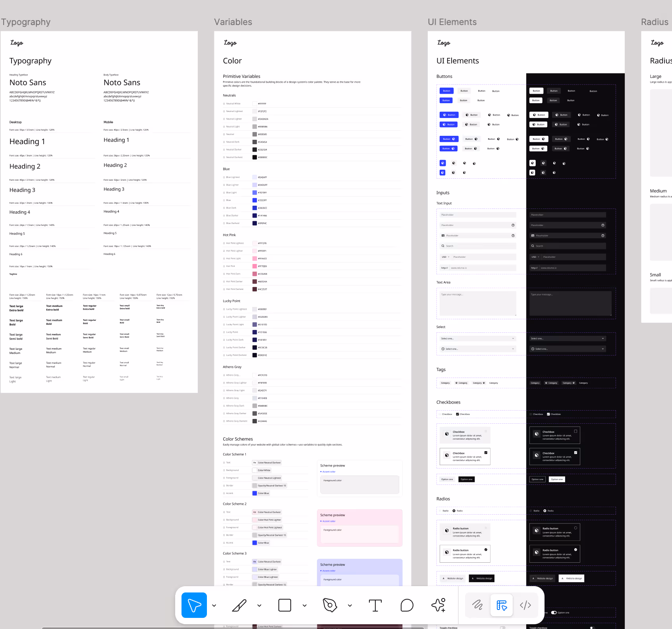Screen dimensions: 672x629
Task: Expand the Move tool options chevron
Action: coord(214,606)
